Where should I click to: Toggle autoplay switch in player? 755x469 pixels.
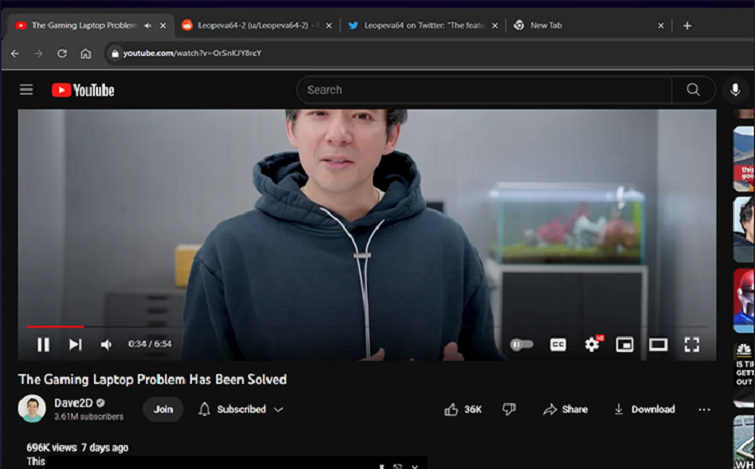click(522, 344)
